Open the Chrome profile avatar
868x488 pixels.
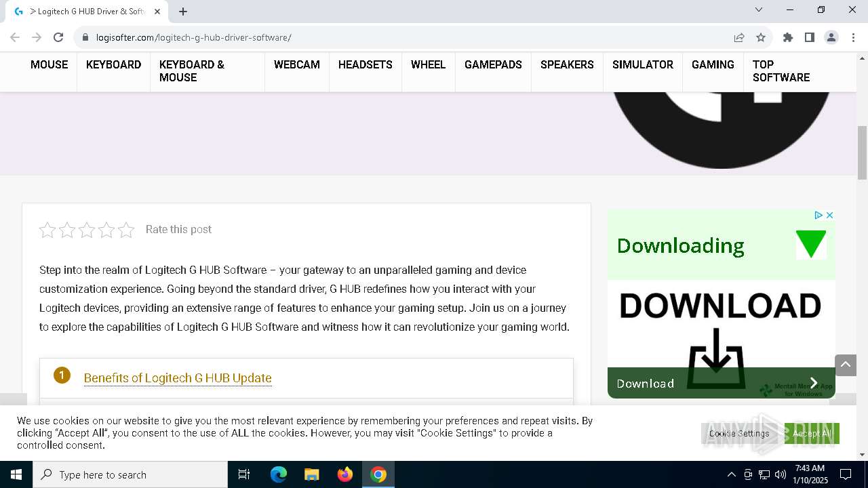click(831, 37)
